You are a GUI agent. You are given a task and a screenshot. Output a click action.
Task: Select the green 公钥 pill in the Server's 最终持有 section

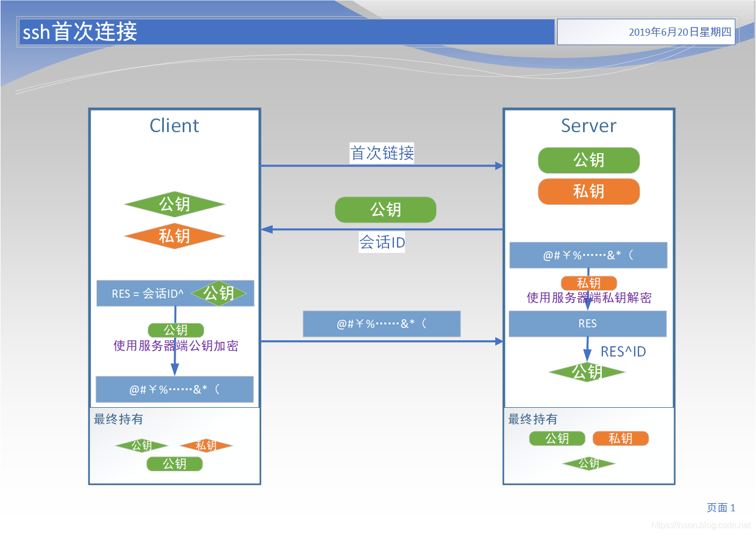click(557, 438)
